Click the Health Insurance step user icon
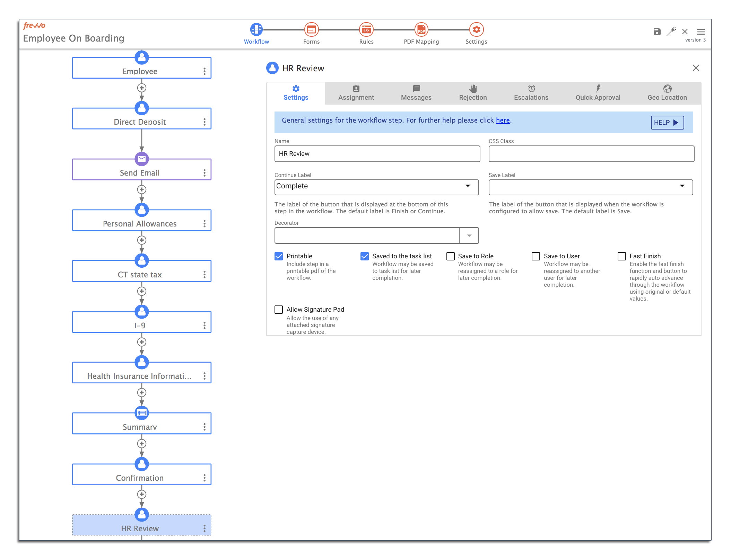Image resolution: width=731 pixels, height=560 pixels. [x=142, y=362]
